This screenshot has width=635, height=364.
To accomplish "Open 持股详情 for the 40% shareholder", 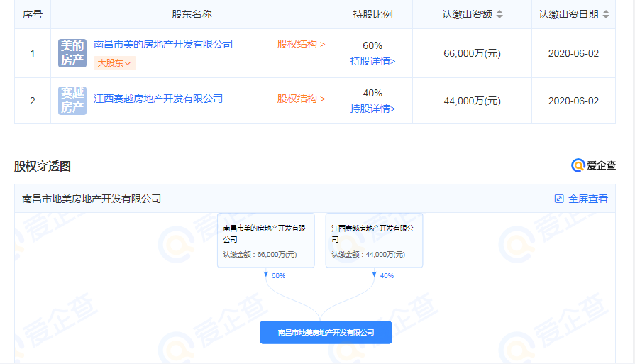I will (x=372, y=109).
